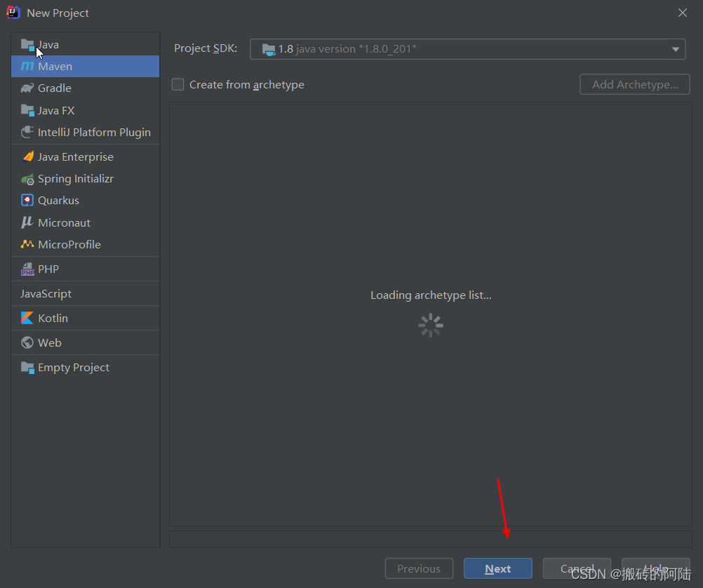The width and height of the screenshot is (703, 588).
Task: Select Empty Project entry
Action: tap(85, 368)
